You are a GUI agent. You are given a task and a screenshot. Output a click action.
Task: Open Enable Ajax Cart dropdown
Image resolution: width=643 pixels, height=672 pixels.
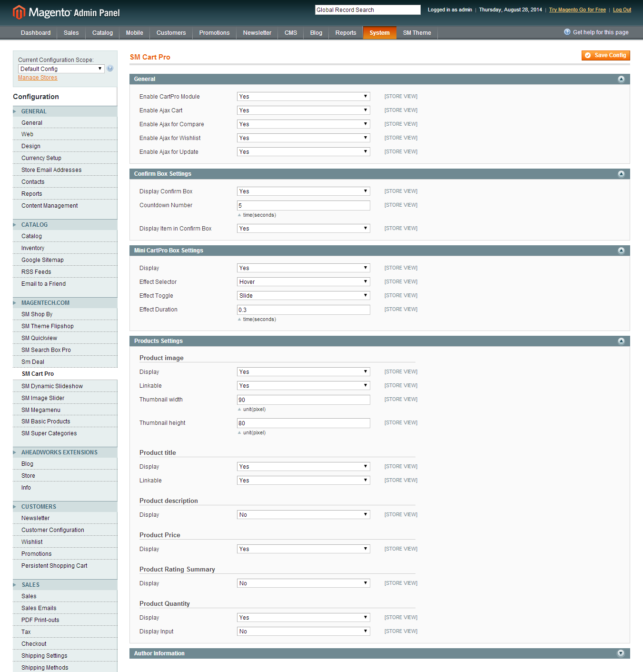304,110
